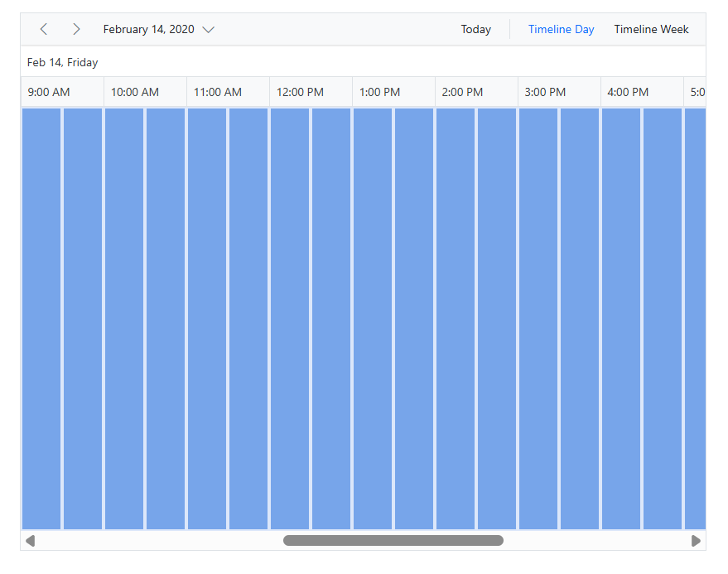Open the February 14, 2020 date picker
This screenshot has width=728, height=574.
click(x=158, y=29)
